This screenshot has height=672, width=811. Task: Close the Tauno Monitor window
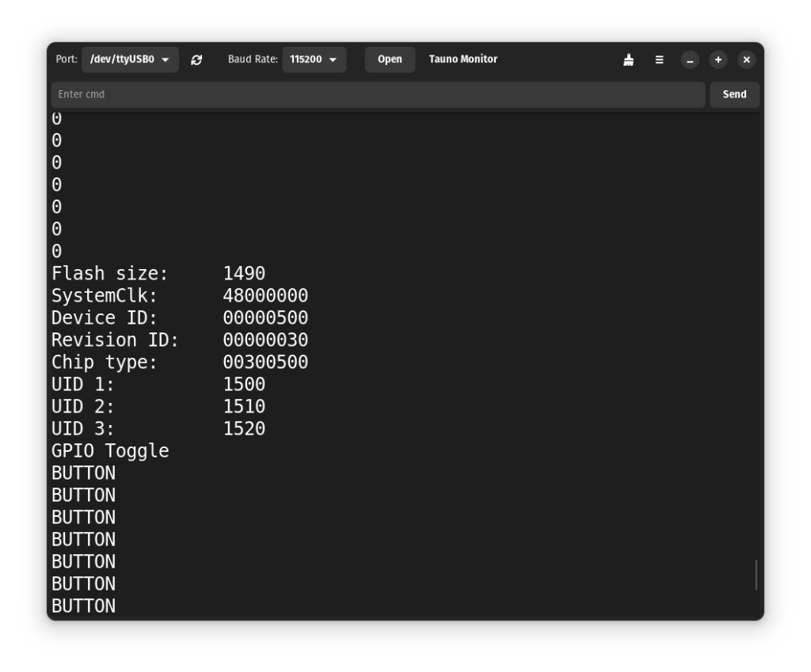pyautogui.click(x=746, y=59)
